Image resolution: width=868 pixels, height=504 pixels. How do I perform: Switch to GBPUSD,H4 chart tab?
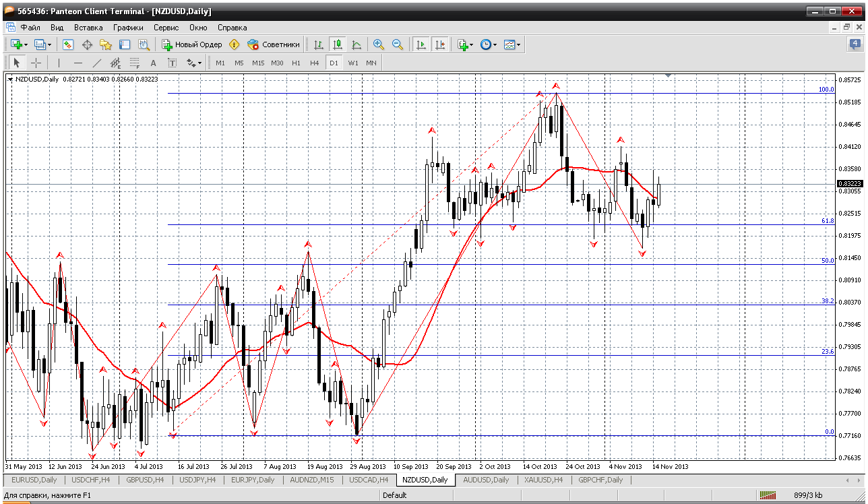[145, 480]
